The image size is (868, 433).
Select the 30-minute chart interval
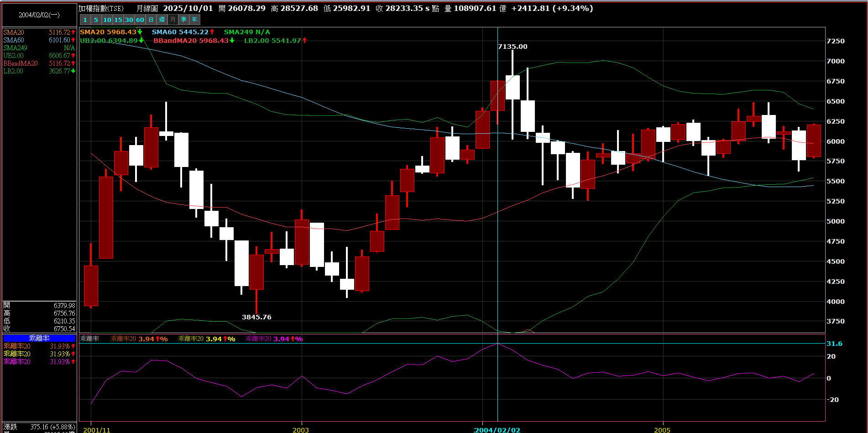pyautogui.click(x=129, y=20)
